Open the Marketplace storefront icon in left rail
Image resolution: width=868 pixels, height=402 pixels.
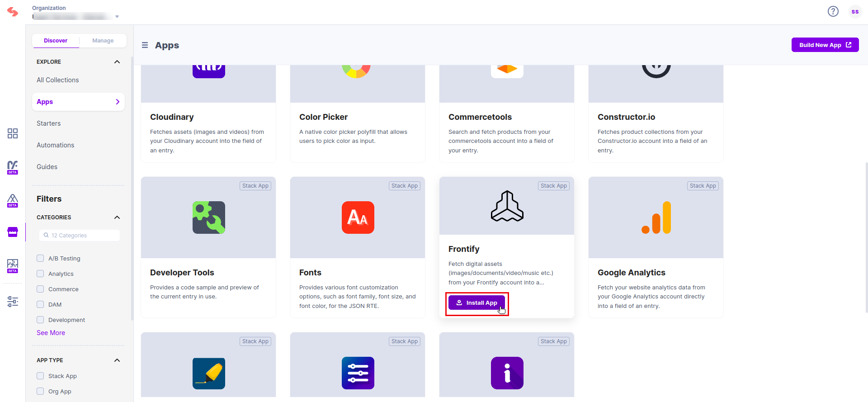click(x=13, y=232)
